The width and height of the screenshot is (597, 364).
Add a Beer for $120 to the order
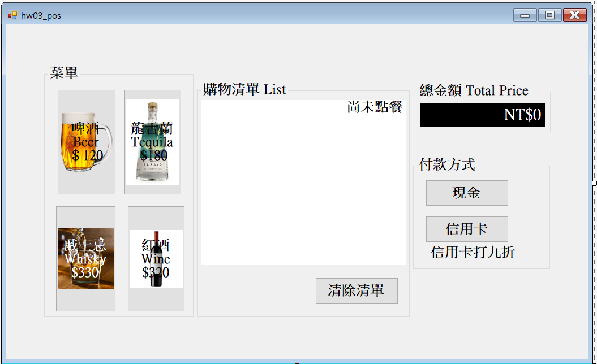87,142
